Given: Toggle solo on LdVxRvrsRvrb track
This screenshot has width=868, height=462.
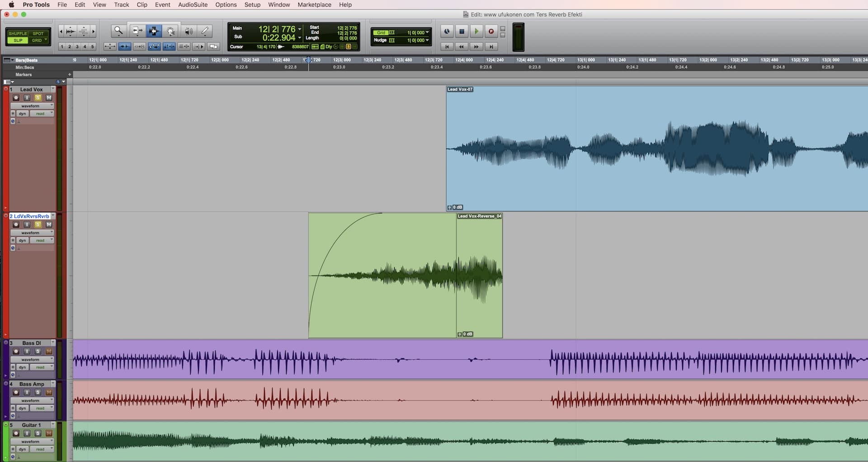Looking at the screenshot, I should pos(38,224).
